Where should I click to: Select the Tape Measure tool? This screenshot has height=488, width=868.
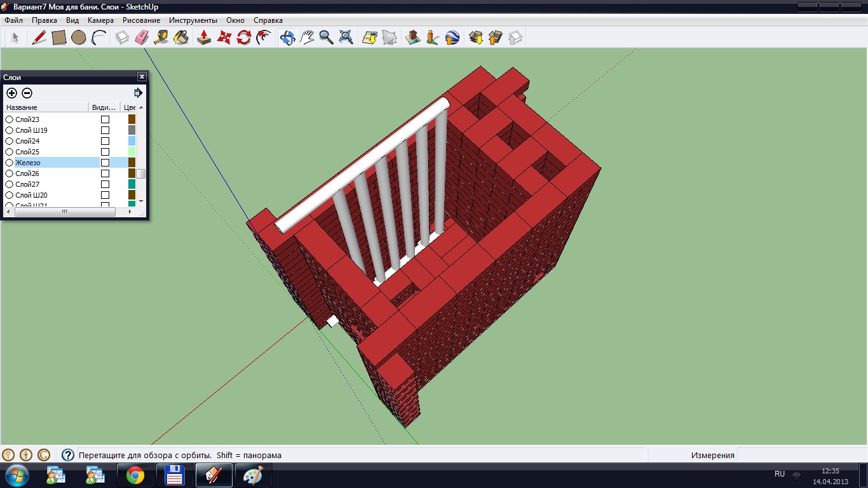(x=161, y=37)
